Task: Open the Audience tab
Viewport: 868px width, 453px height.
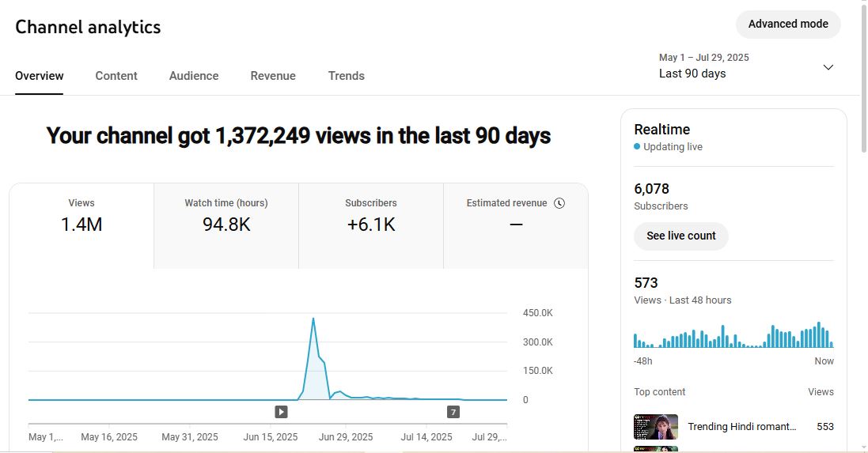Action: coord(194,76)
